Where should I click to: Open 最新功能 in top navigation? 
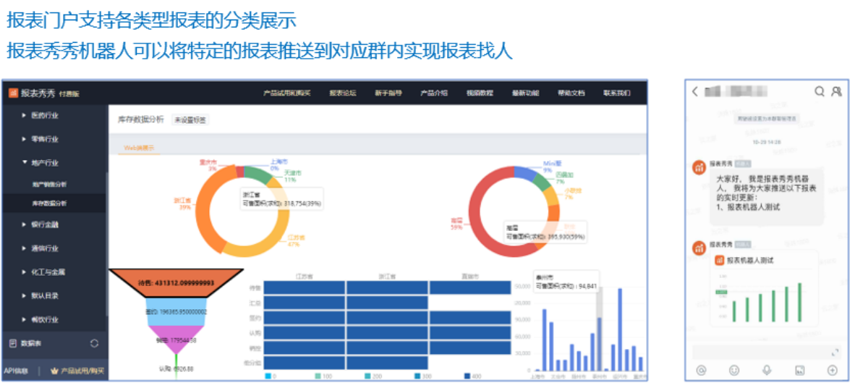pyautogui.click(x=525, y=93)
